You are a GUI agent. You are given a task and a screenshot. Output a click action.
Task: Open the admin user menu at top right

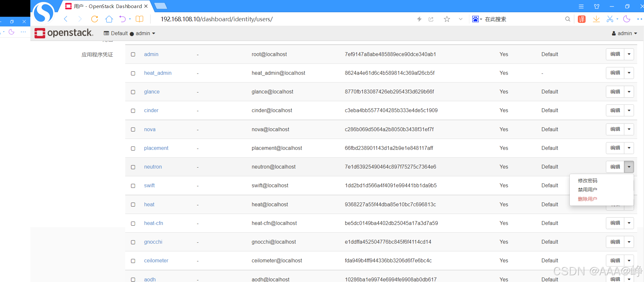[624, 33]
